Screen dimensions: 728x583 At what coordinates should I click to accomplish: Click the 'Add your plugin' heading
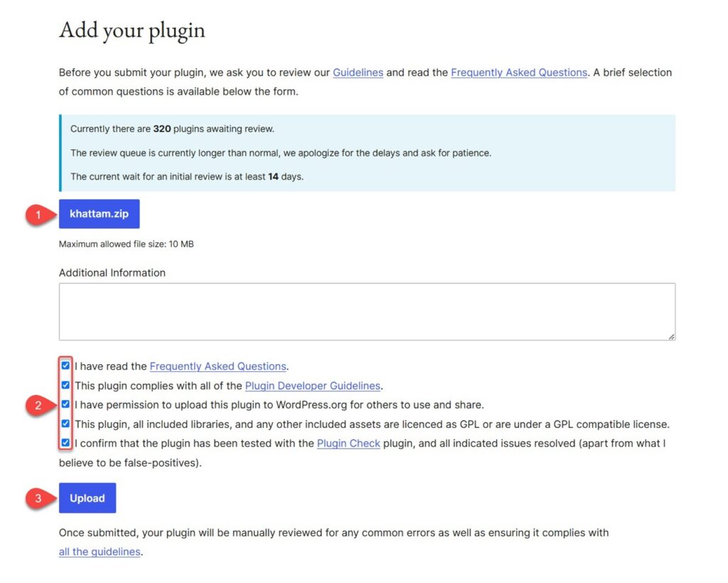132,31
